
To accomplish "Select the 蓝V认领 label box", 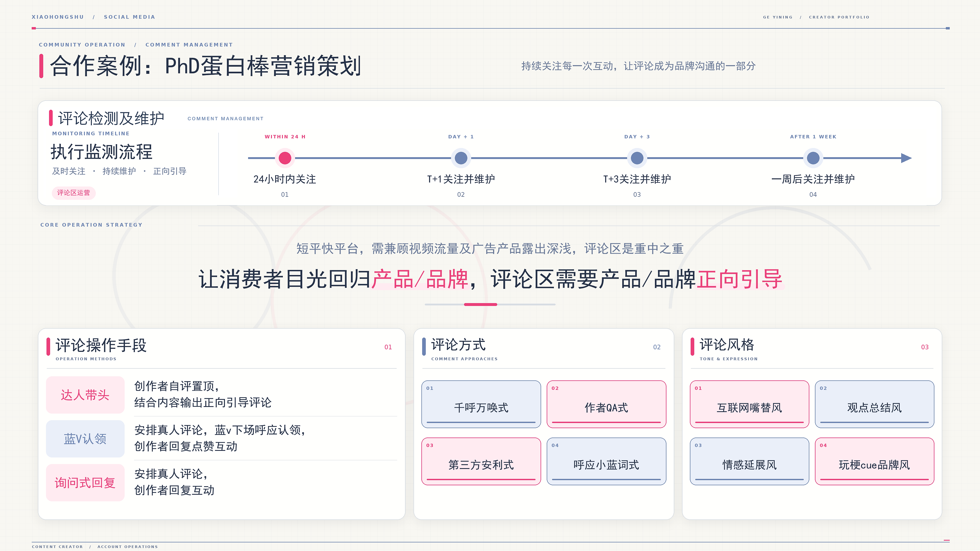I will [x=85, y=439].
